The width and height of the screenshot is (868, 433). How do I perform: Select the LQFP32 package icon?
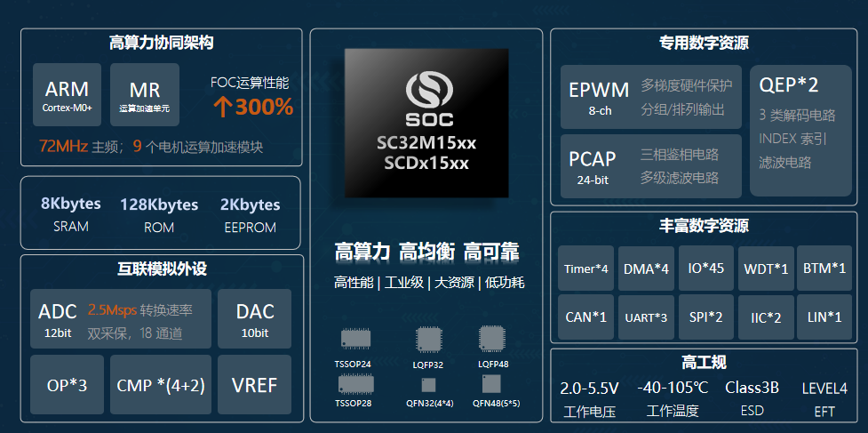coord(428,340)
